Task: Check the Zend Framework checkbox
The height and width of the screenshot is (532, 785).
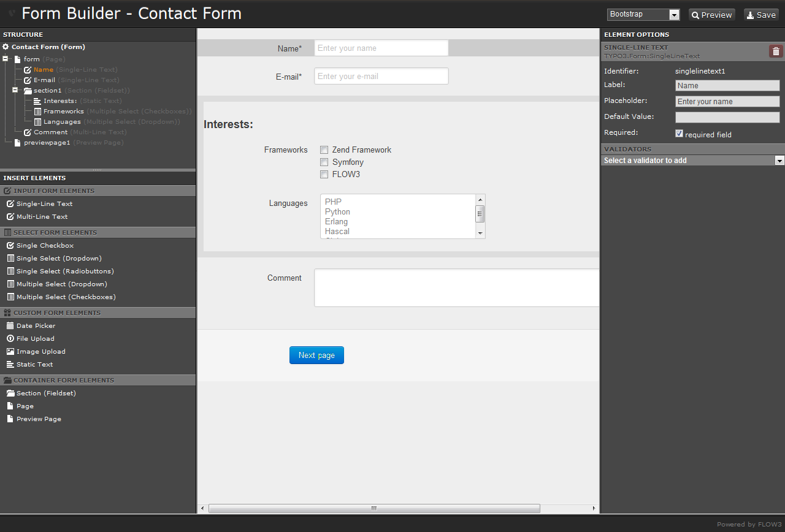Action: [x=324, y=150]
